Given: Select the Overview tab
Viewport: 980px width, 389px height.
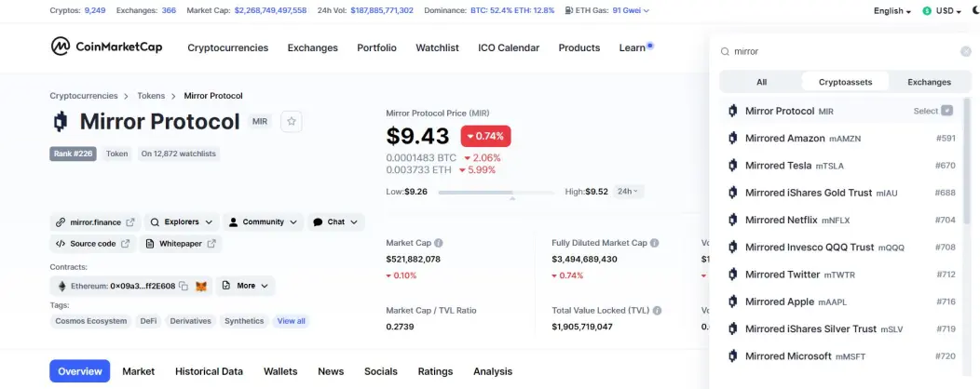Looking at the screenshot, I should click(x=80, y=371).
